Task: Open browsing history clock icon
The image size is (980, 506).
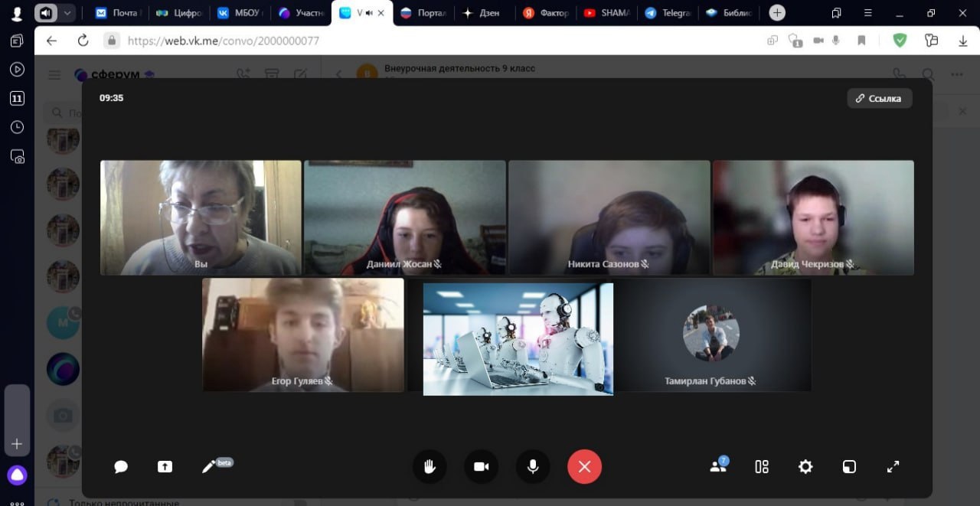Action: tap(17, 127)
